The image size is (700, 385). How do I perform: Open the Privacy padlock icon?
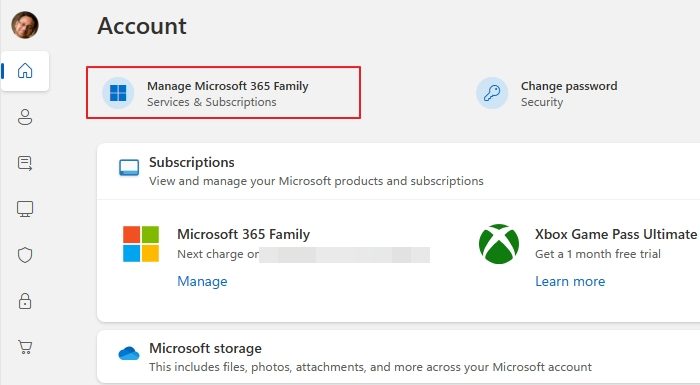[25, 301]
